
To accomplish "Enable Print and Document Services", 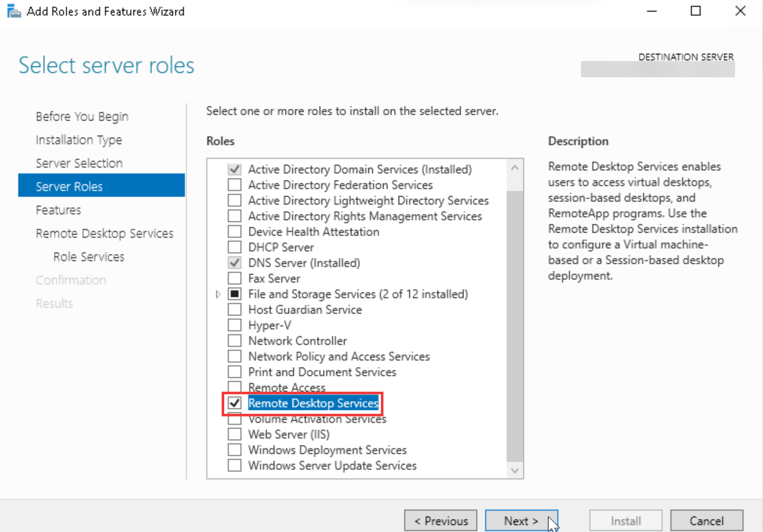I will pos(235,372).
